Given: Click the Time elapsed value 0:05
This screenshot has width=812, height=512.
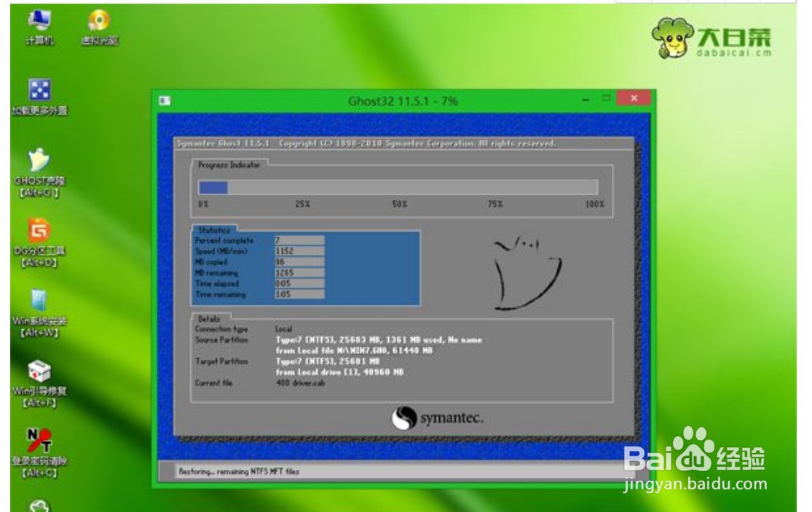Looking at the screenshot, I should click(x=299, y=284).
